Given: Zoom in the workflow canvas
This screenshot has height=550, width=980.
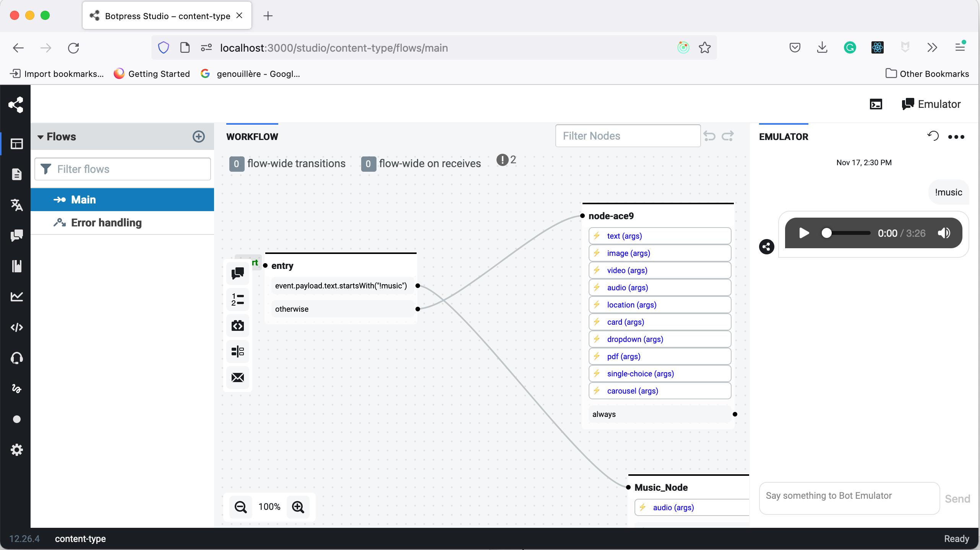Looking at the screenshot, I should 298,507.
